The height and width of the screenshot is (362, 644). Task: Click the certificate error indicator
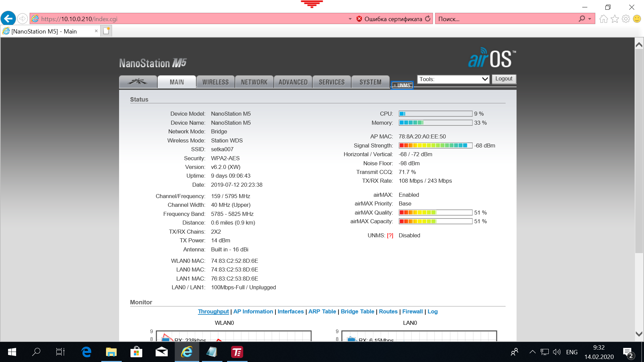pyautogui.click(x=389, y=19)
